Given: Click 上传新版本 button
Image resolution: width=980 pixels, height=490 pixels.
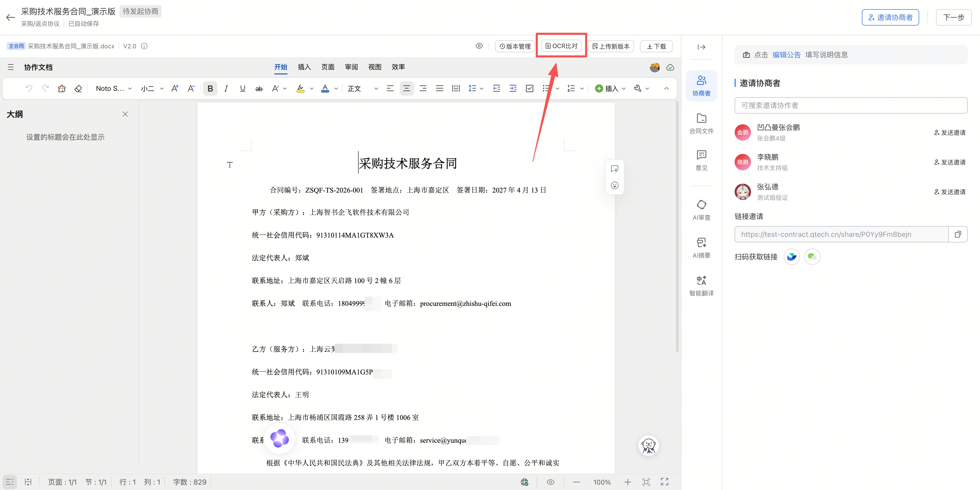Looking at the screenshot, I should pos(611,47).
